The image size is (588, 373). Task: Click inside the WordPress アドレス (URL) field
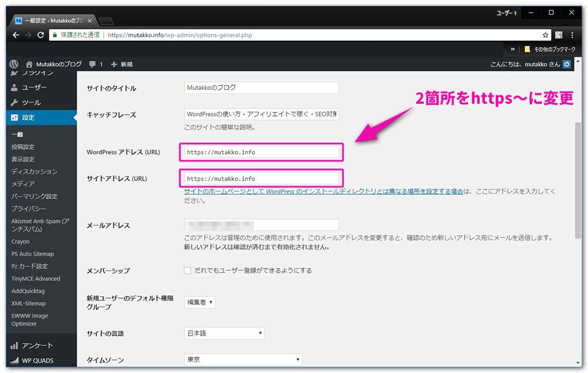[261, 152]
